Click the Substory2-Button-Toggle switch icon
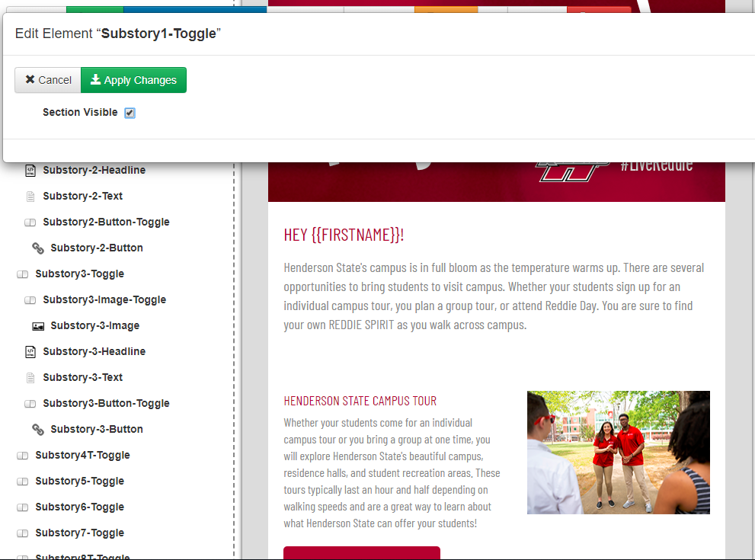 tap(30, 222)
